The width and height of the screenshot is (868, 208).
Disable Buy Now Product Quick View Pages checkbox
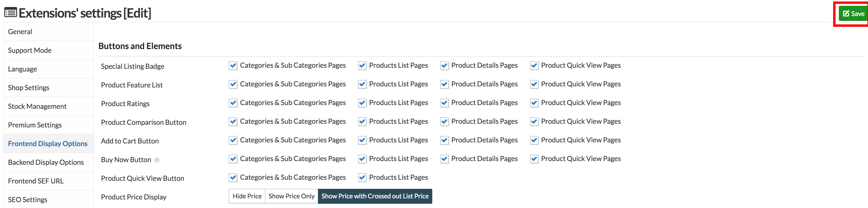tap(534, 159)
